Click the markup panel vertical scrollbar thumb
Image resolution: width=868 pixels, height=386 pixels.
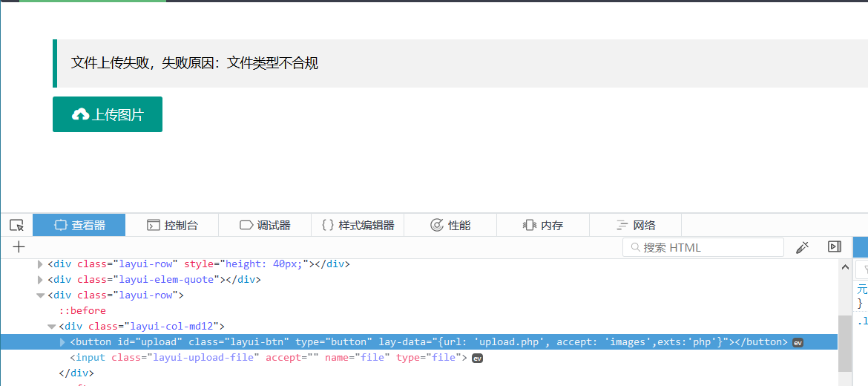click(x=845, y=344)
